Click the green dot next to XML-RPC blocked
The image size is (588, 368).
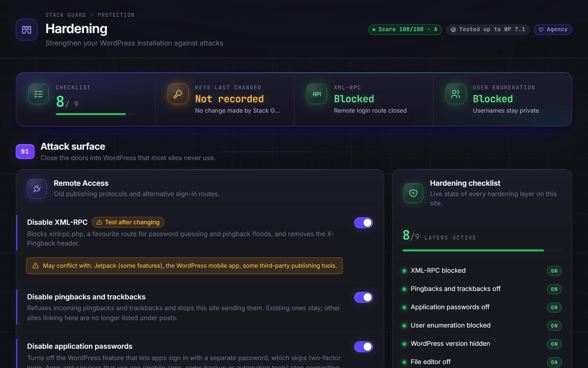tap(404, 271)
